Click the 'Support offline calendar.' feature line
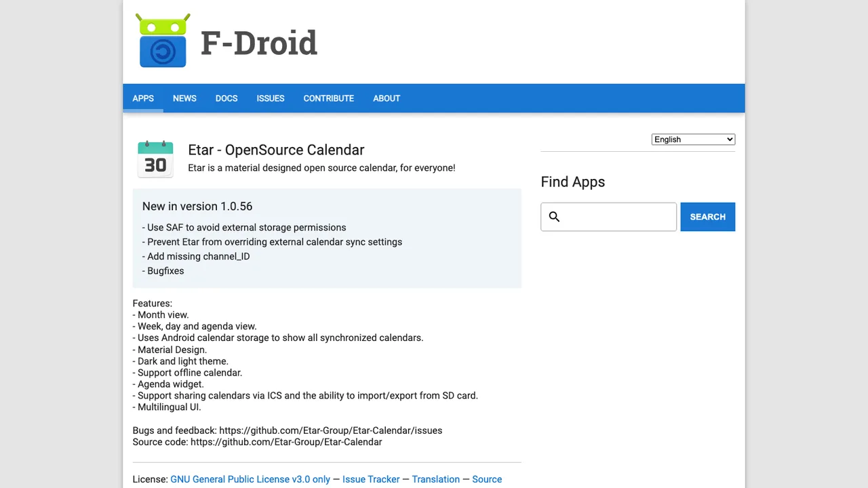The image size is (868, 488). coord(187,373)
